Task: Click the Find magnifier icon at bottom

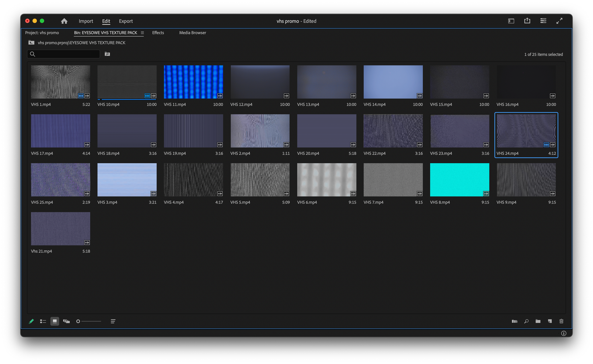Action: pyautogui.click(x=526, y=321)
